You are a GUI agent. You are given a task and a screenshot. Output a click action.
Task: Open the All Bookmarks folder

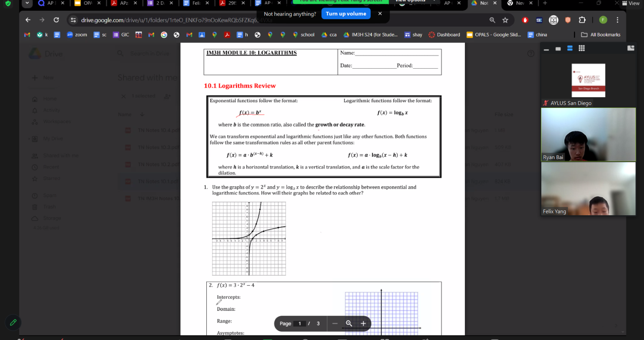pyautogui.click(x=600, y=35)
